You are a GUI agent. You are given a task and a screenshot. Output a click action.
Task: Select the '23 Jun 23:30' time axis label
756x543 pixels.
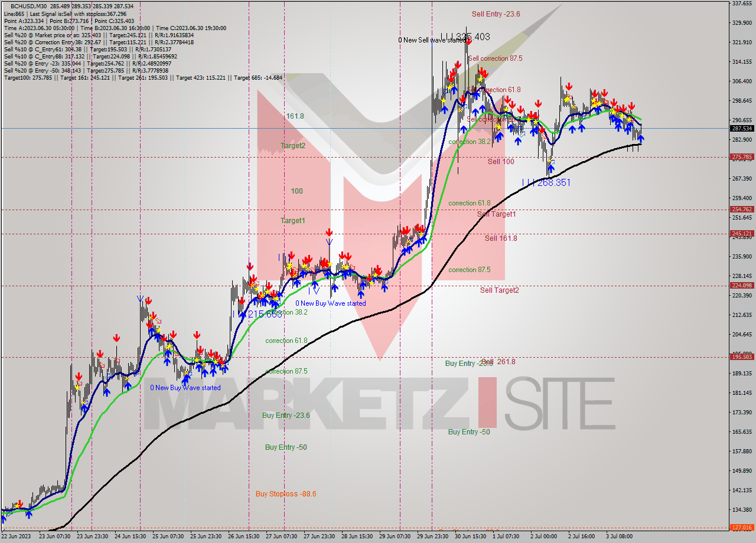[93, 537]
